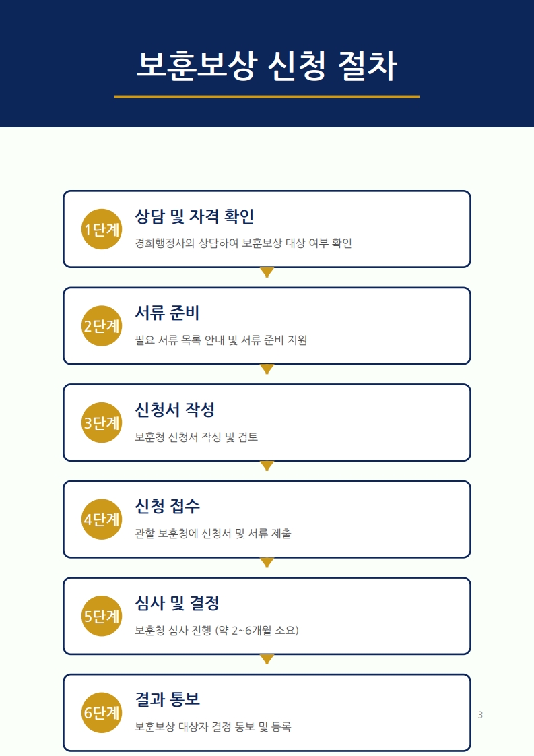Click the 관할 보훈청에 신청서 제출 description
The image size is (534, 756).
tap(213, 534)
